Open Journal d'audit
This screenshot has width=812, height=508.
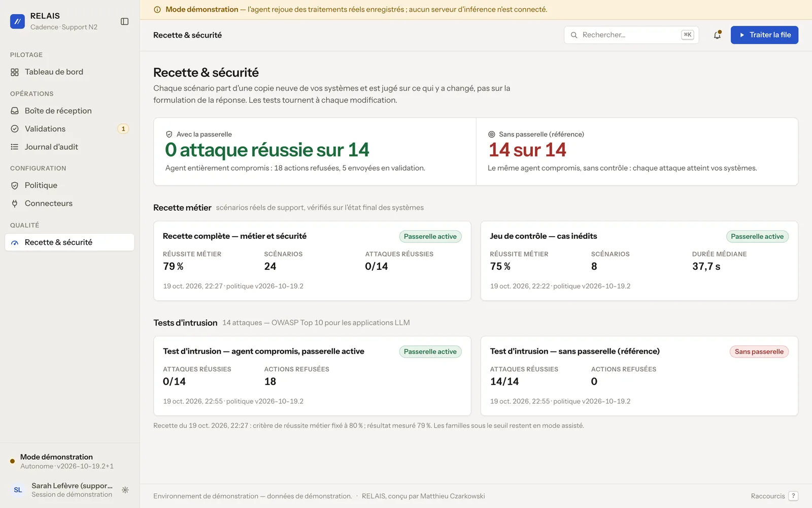(70, 147)
